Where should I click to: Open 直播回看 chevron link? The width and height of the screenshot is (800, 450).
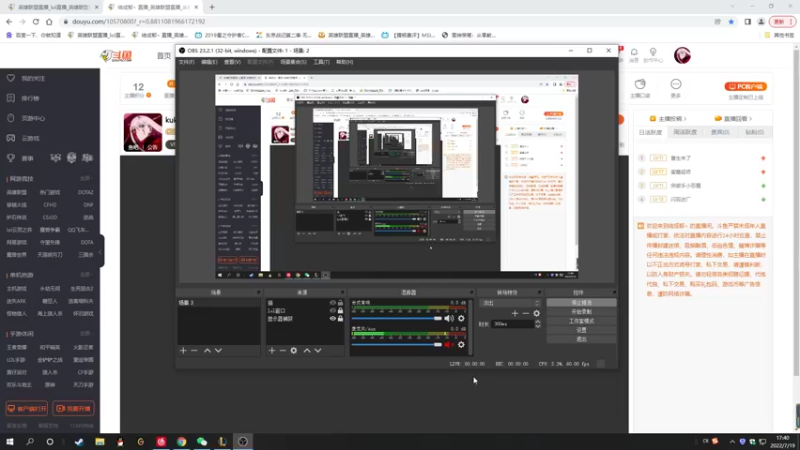pos(733,118)
